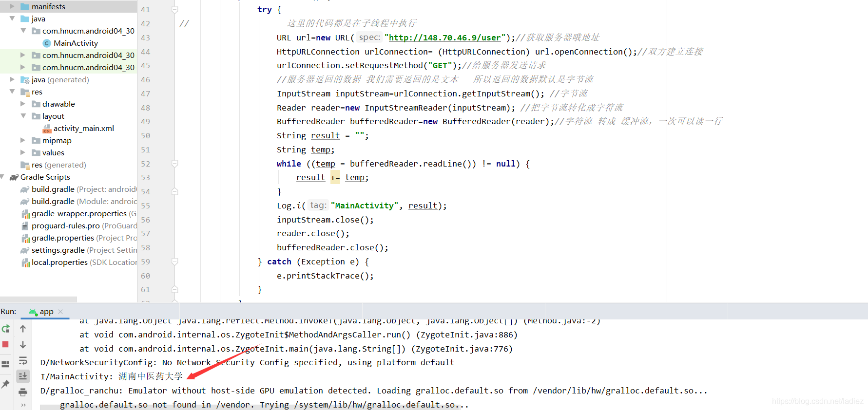Screen dimensions: 868x410
Task: Print the Run console output
Action: tap(23, 392)
